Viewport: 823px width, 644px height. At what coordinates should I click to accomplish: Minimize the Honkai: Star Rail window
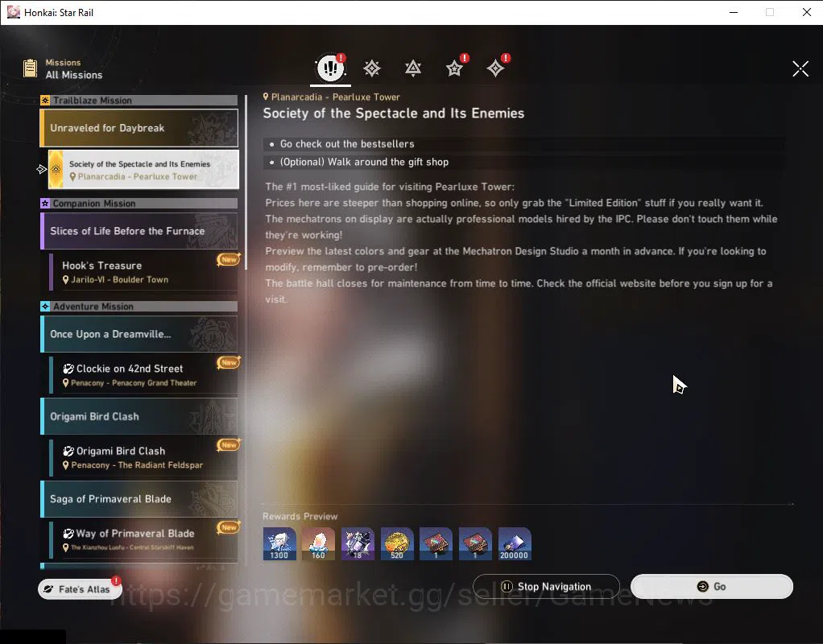(734, 12)
